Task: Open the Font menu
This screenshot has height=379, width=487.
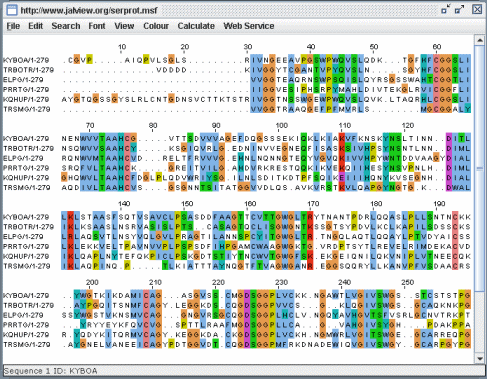Action: tap(97, 26)
